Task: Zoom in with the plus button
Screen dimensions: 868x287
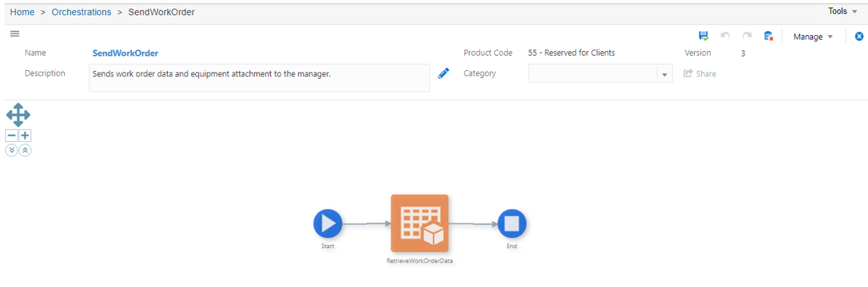Action: [x=25, y=135]
